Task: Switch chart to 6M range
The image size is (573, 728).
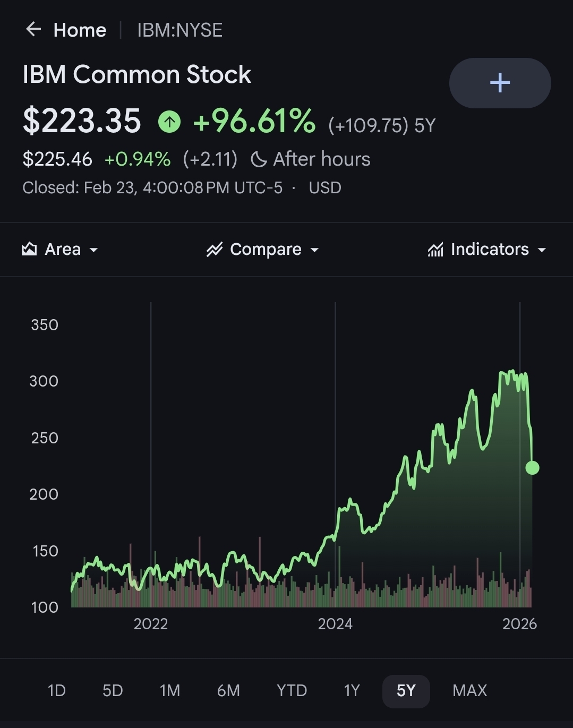Action: pos(228,690)
